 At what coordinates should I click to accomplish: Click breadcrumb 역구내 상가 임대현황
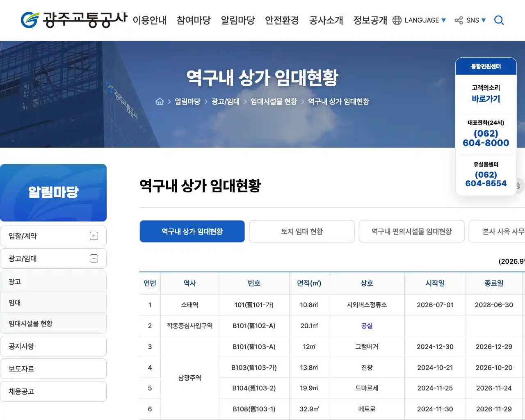338,101
